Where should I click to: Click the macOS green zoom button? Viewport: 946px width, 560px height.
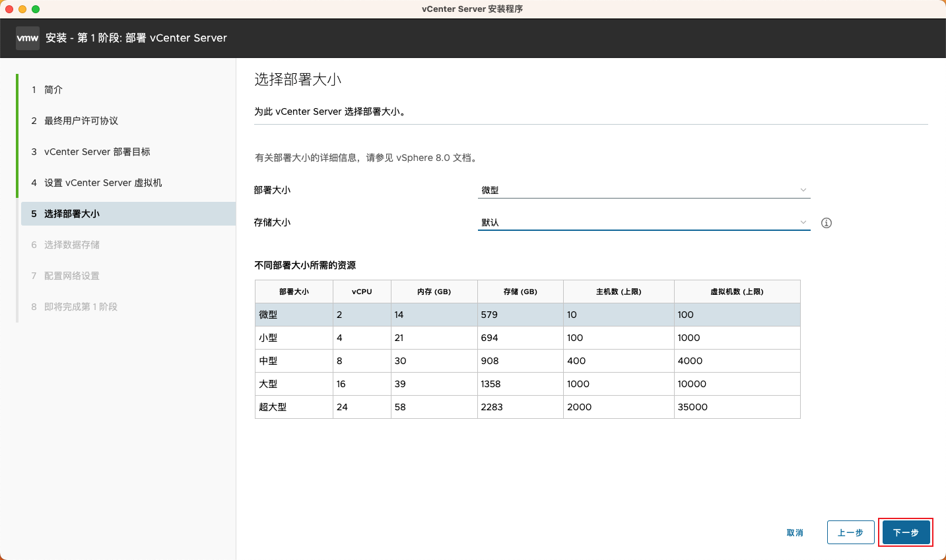(36, 9)
